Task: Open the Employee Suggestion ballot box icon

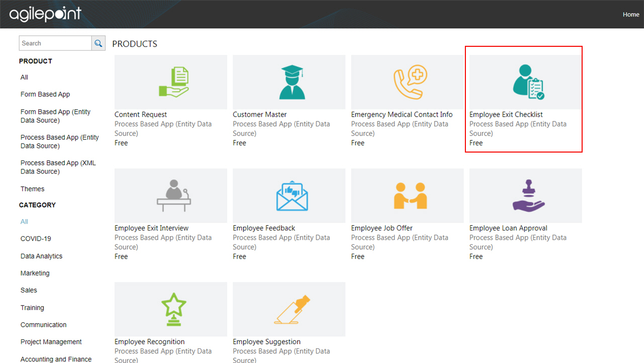Action: point(292,309)
